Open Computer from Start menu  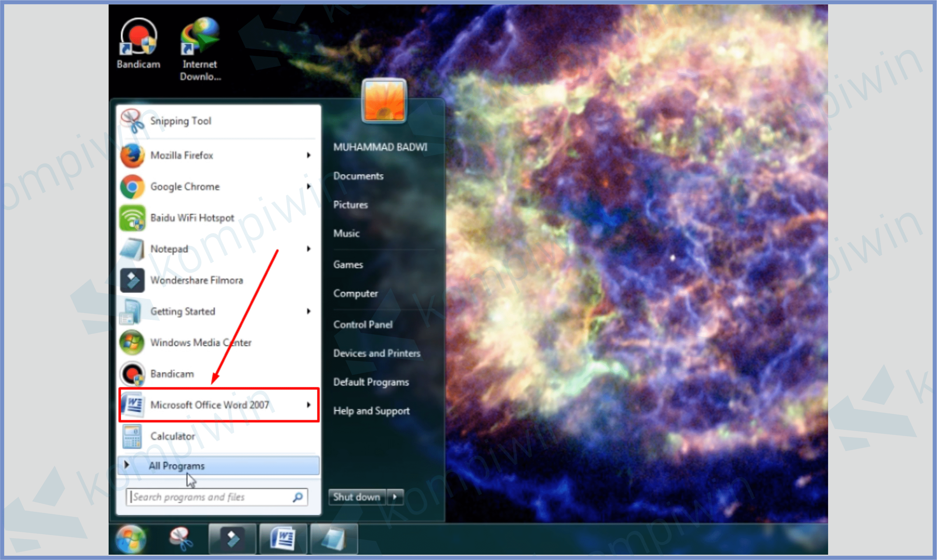pyautogui.click(x=356, y=293)
